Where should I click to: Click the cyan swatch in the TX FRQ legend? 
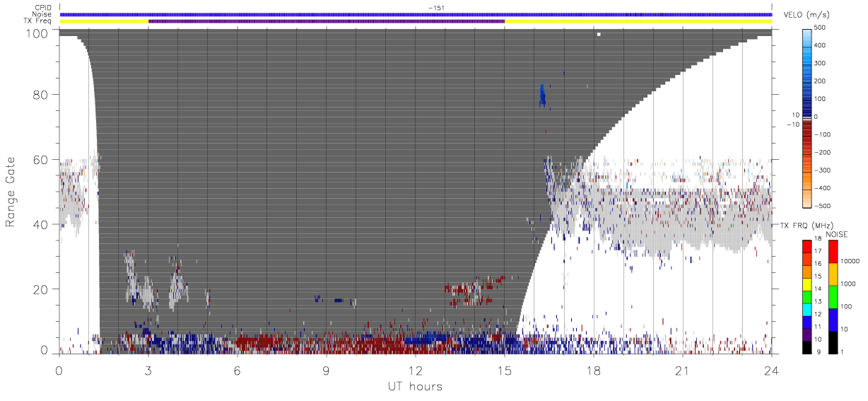pos(807,310)
